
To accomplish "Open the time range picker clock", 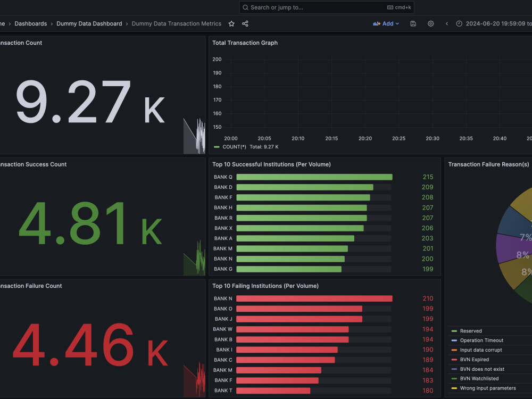I will pos(459,24).
